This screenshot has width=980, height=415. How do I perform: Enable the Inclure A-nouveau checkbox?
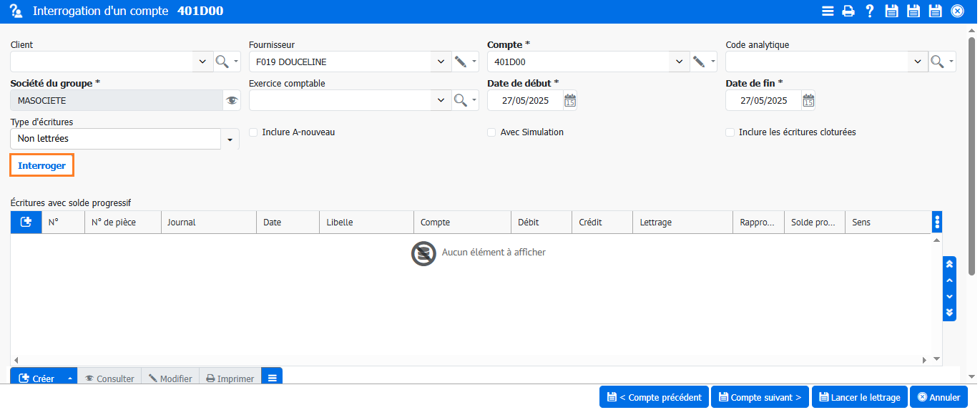tap(253, 132)
